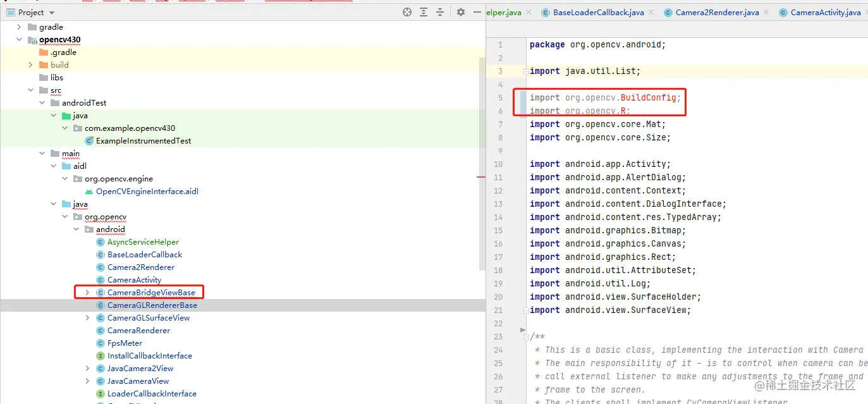Click the opencv430 module icon
The height and width of the screenshot is (404, 868).
coord(32,40)
